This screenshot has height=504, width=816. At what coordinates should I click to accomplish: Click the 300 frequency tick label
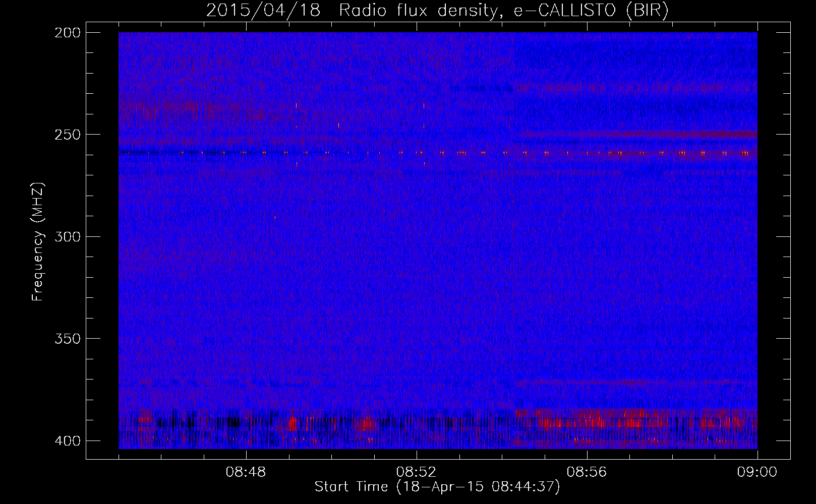[67, 236]
